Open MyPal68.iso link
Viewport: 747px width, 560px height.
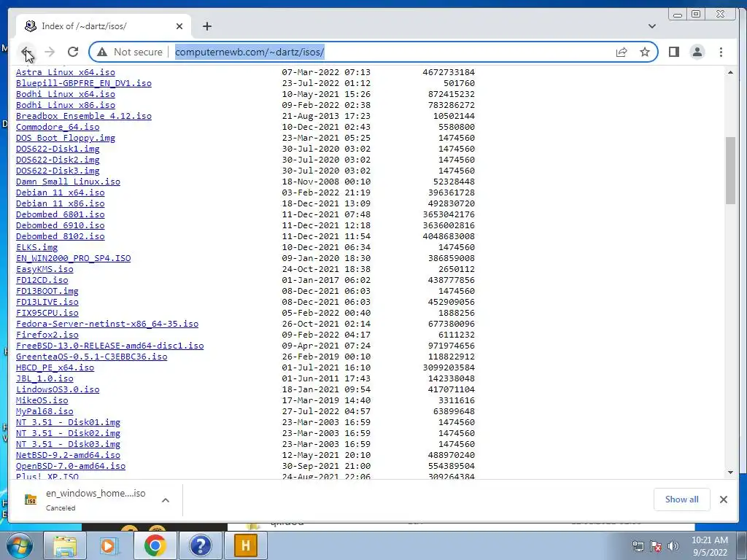(44, 412)
